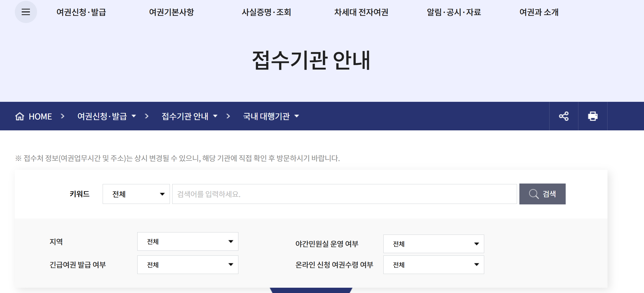The height and width of the screenshot is (293, 644).
Task: Expand the 국내 대행기관 breadcrumb dropdown
Action: [x=297, y=116]
